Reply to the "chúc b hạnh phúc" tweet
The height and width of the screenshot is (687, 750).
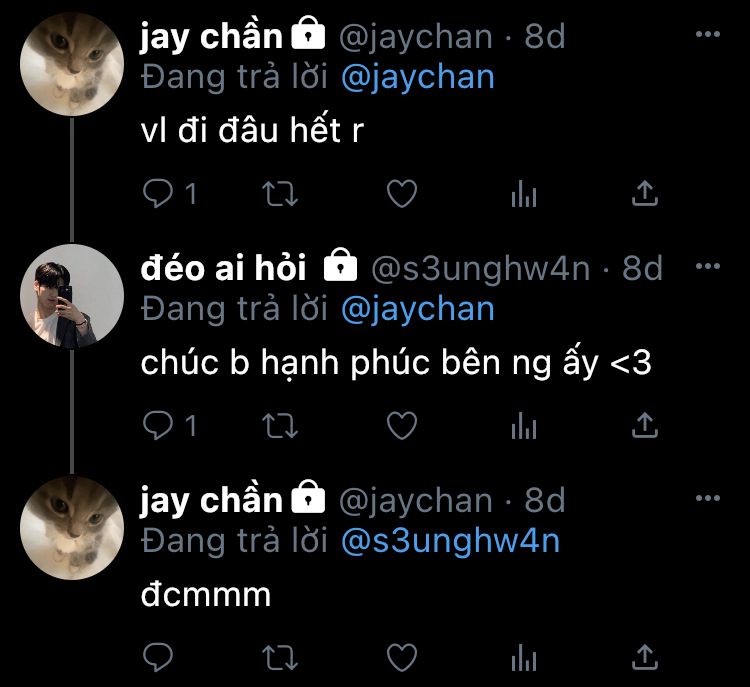(x=158, y=425)
